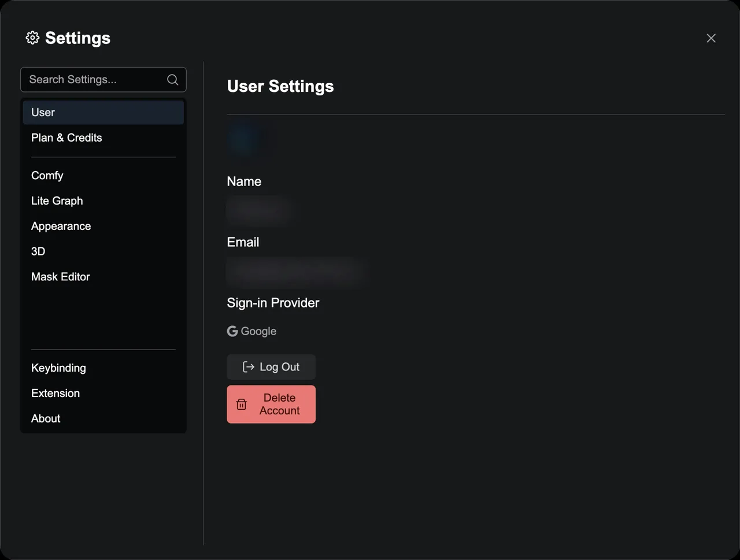Click the Settings gear icon in header
The image size is (740, 560).
point(32,38)
